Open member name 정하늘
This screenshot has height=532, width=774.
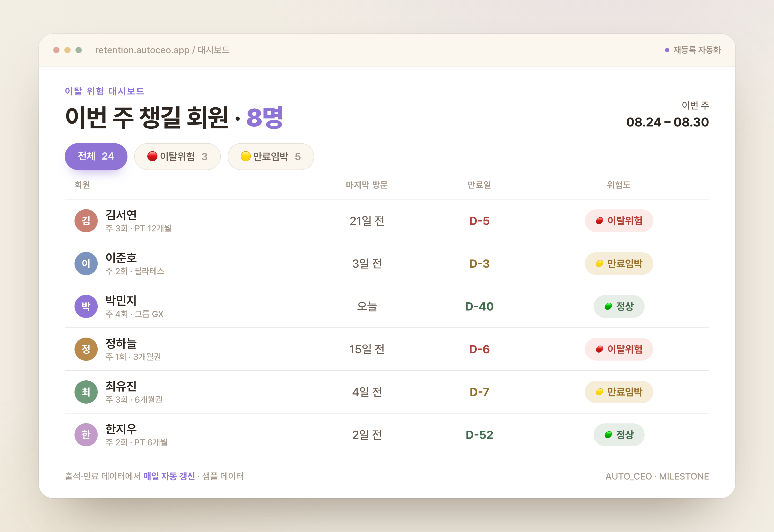coord(121,343)
